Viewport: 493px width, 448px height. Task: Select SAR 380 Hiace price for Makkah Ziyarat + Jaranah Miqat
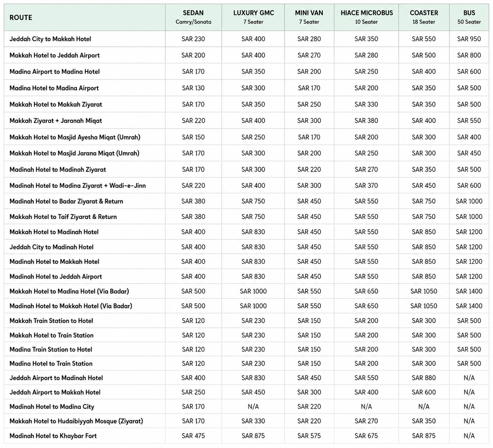(366, 121)
